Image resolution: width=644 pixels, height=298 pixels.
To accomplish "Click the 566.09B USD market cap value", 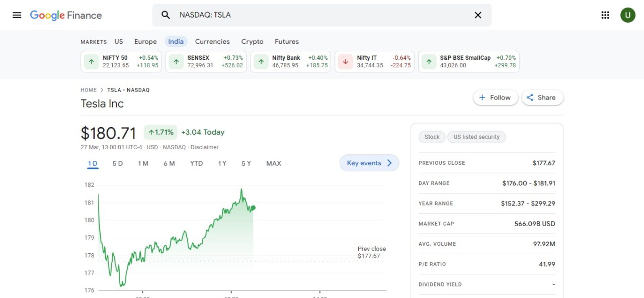I will coord(535,224).
